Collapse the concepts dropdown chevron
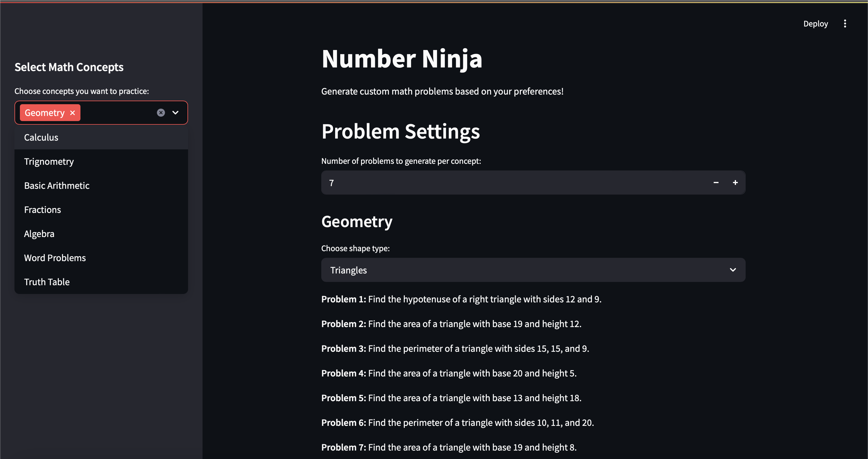Screen dimensions: 868x459 [175, 113]
